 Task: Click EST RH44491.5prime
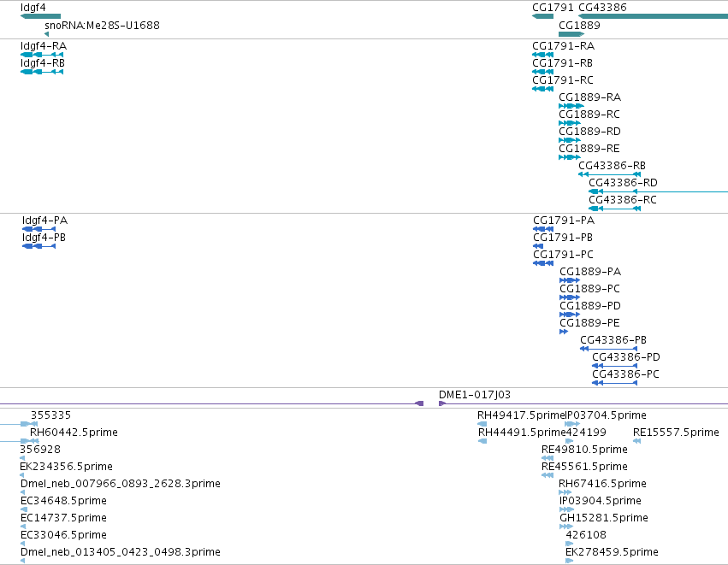click(523, 433)
